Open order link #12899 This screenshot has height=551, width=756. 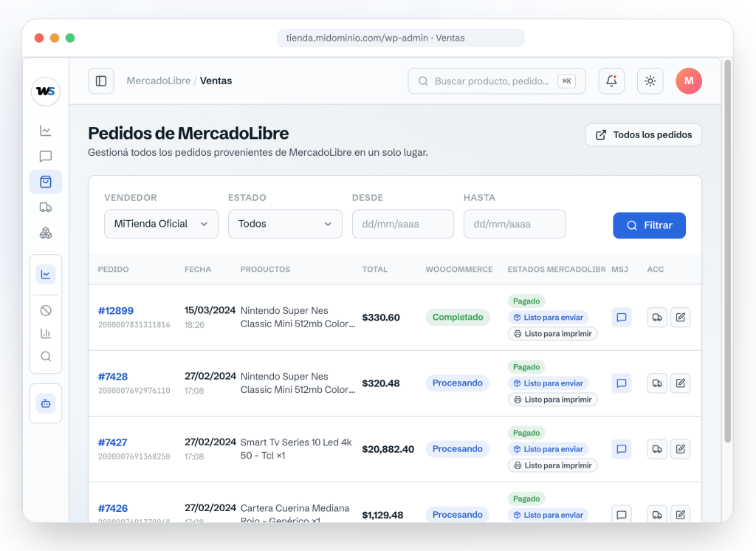pos(116,311)
